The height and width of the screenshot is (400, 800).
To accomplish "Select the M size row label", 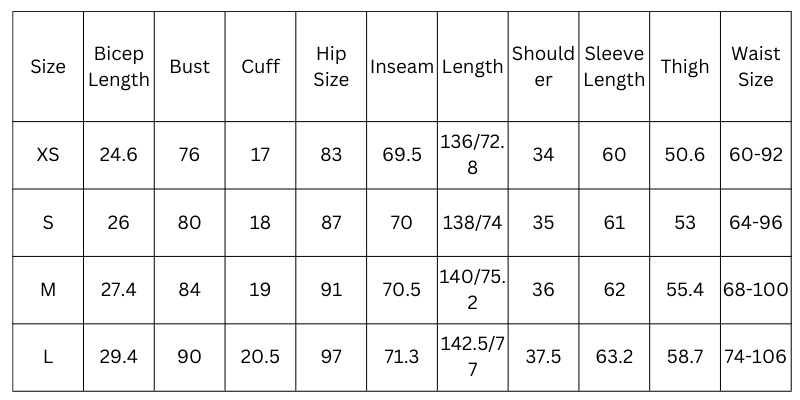I will tap(48, 290).
